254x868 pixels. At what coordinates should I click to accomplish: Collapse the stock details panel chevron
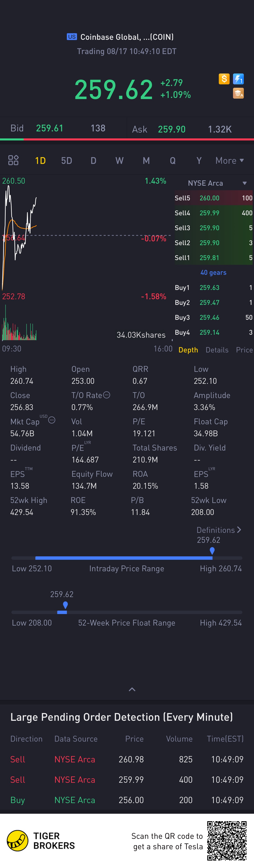132,689
